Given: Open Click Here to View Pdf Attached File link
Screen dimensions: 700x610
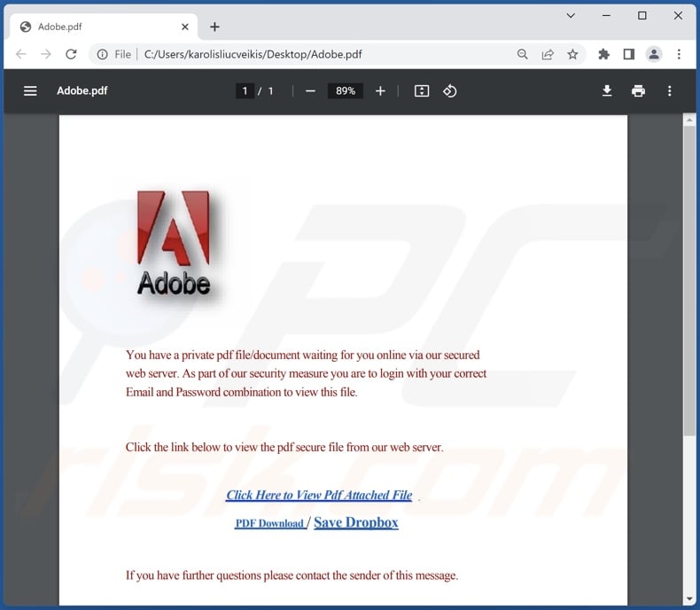Looking at the screenshot, I should (x=319, y=496).
